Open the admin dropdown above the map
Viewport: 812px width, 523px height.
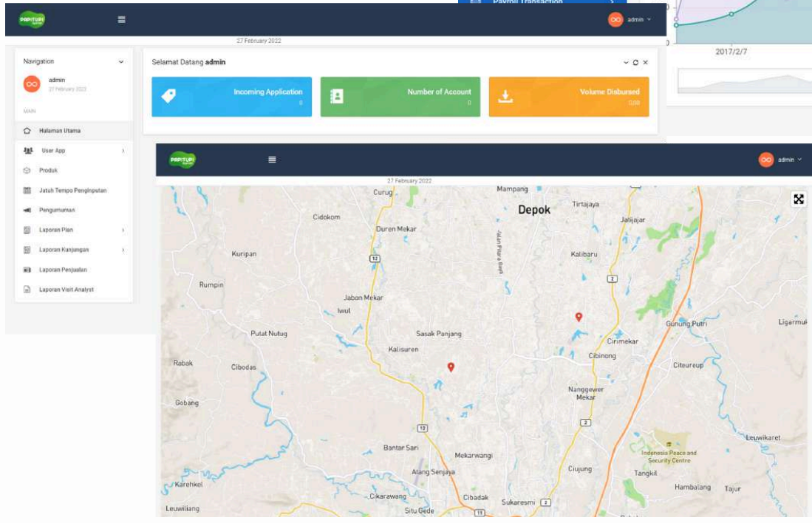[779, 160]
